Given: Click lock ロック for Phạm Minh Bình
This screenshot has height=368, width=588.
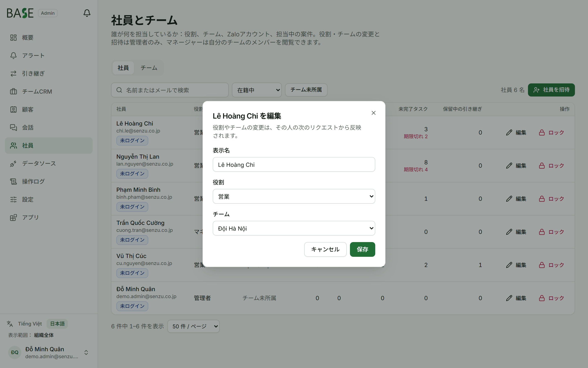Looking at the screenshot, I should [551, 199].
